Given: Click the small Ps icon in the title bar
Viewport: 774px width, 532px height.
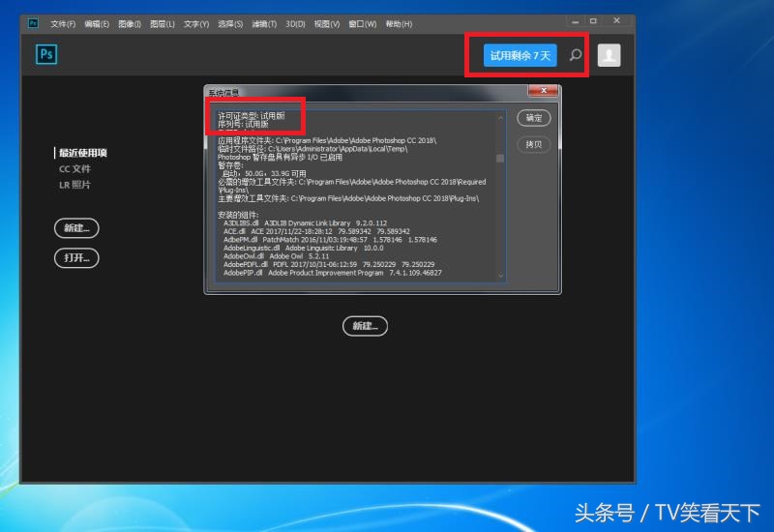Looking at the screenshot, I should point(33,23).
